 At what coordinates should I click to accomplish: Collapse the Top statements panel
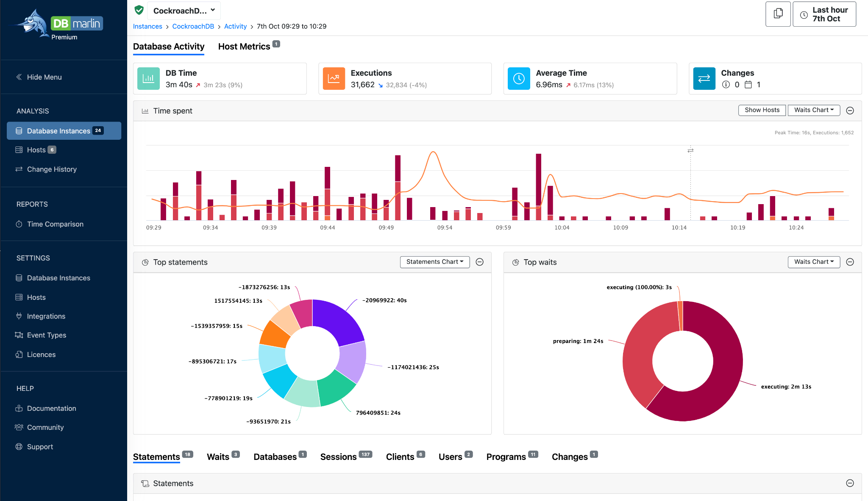(479, 262)
